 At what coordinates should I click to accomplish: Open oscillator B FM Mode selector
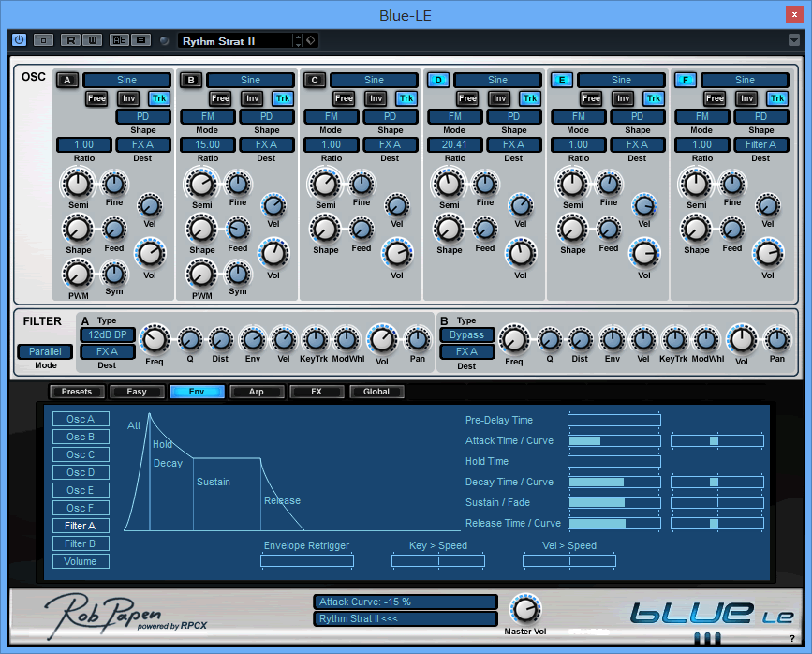(x=208, y=116)
